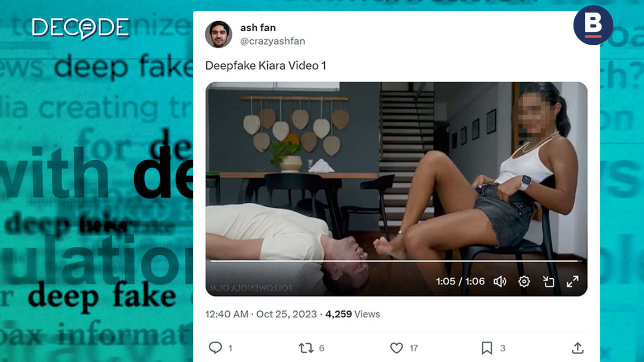Click the B logo badge
The width and height of the screenshot is (644, 362).
[x=593, y=25]
